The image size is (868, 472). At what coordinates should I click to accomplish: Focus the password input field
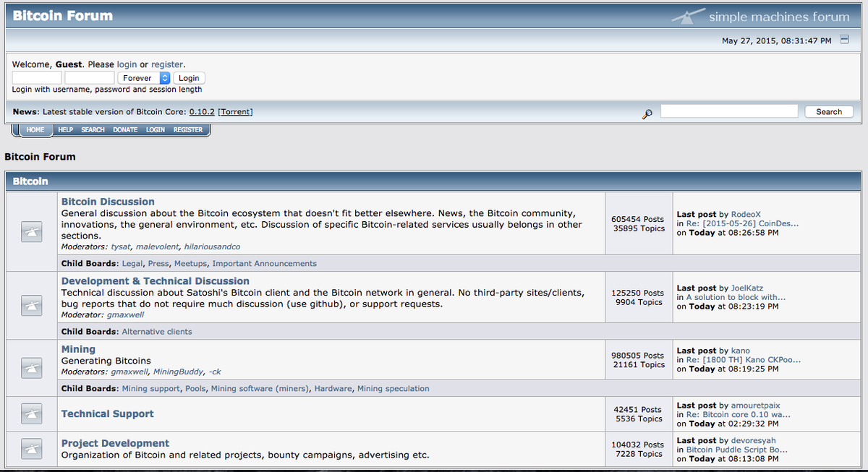click(90, 77)
